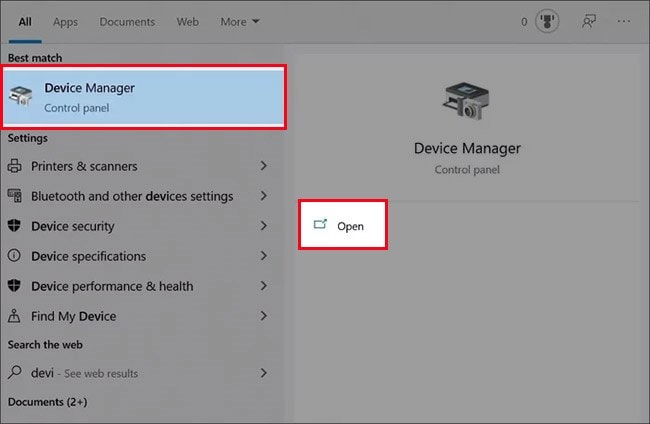Open Device performance & health result
The image size is (650, 424).
click(112, 286)
